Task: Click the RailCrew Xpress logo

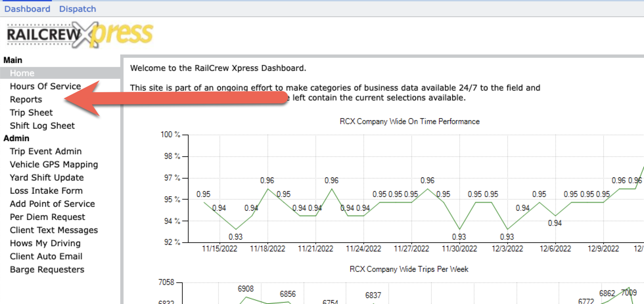Action: [80, 34]
